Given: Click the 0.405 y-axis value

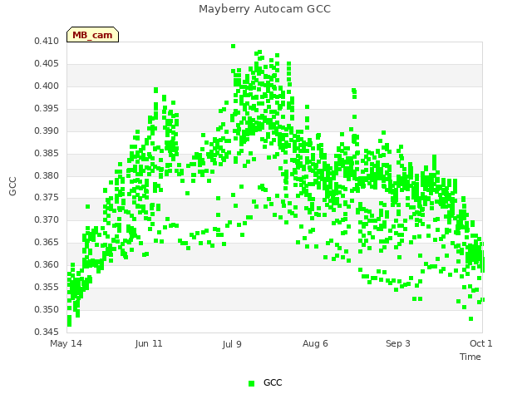Looking at the screenshot, I should point(47,63).
